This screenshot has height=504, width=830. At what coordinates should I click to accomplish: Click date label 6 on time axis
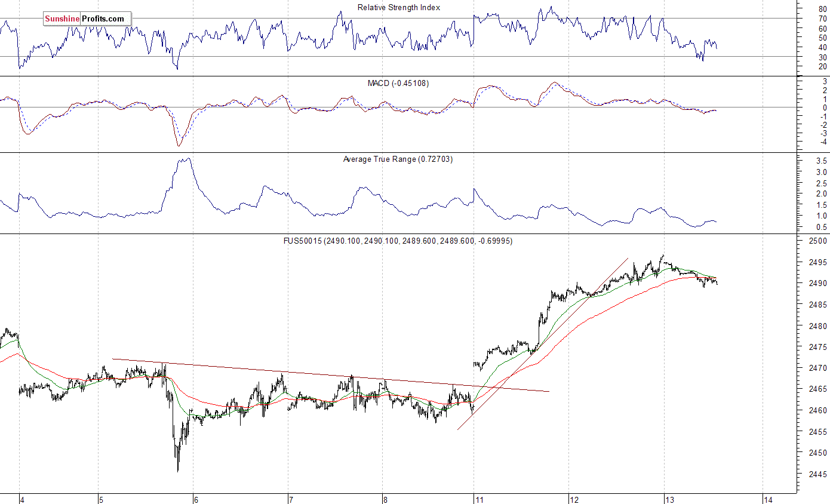click(196, 499)
